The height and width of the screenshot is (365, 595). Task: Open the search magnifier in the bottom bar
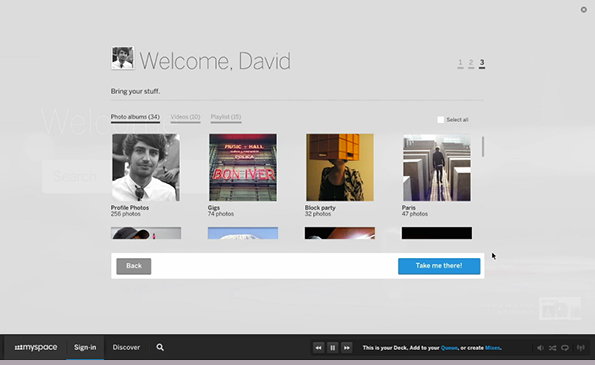tap(160, 347)
